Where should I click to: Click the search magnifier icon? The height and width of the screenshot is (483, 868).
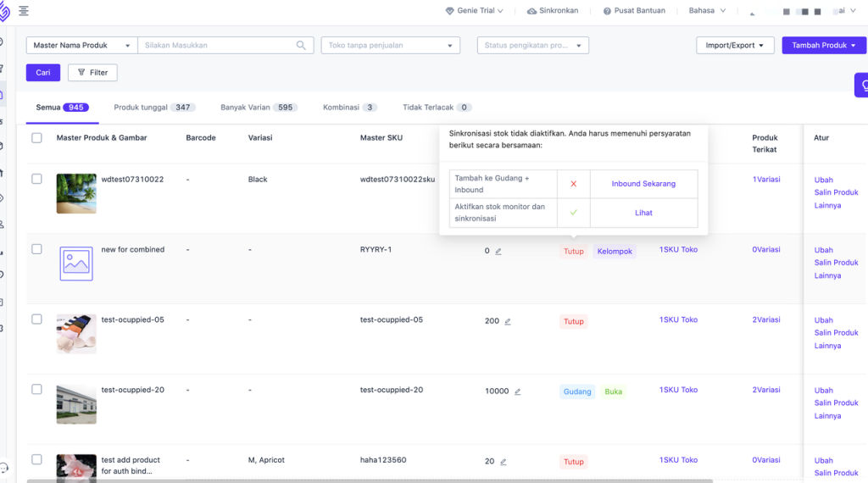click(301, 46)
